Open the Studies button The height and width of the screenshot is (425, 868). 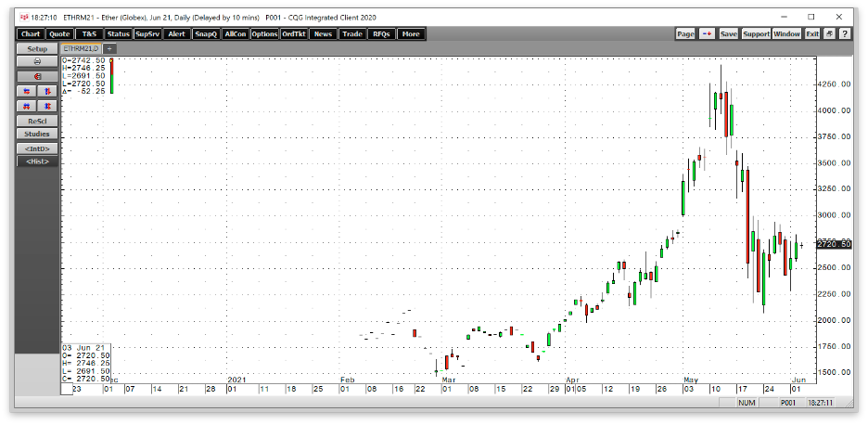pos(37,135)
